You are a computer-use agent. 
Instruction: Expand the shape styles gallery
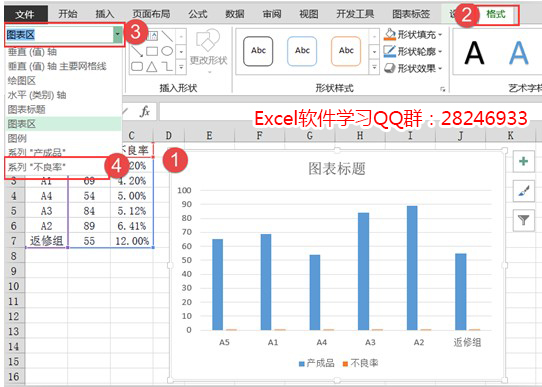tap(374, 67)
